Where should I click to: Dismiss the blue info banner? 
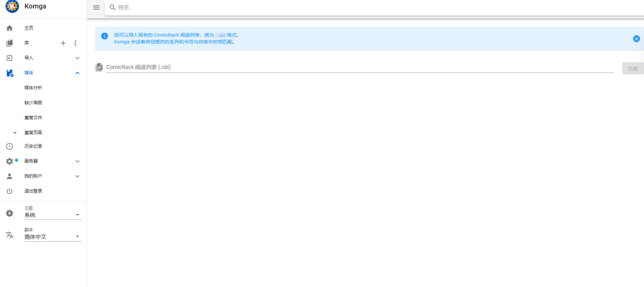click(x=636, y=38)
